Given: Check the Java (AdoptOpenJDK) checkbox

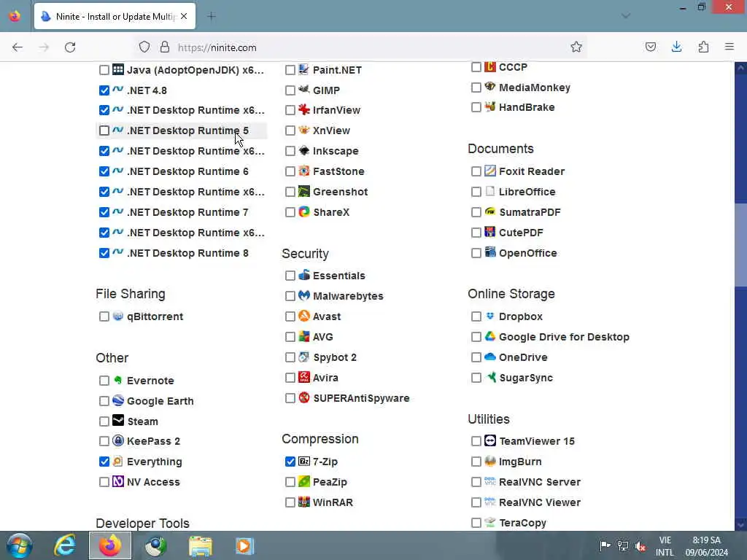Looking at the screenshot, I should coord(104,70).
